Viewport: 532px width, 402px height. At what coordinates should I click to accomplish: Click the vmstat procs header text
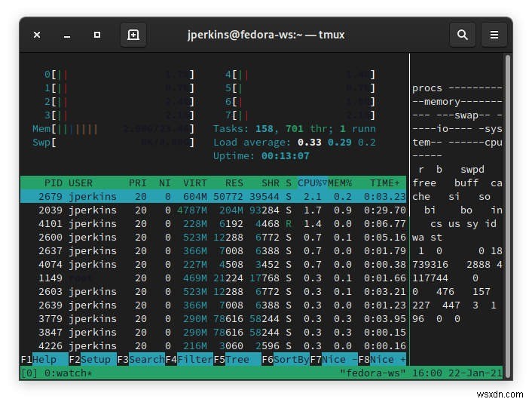[x=427, y=88]
